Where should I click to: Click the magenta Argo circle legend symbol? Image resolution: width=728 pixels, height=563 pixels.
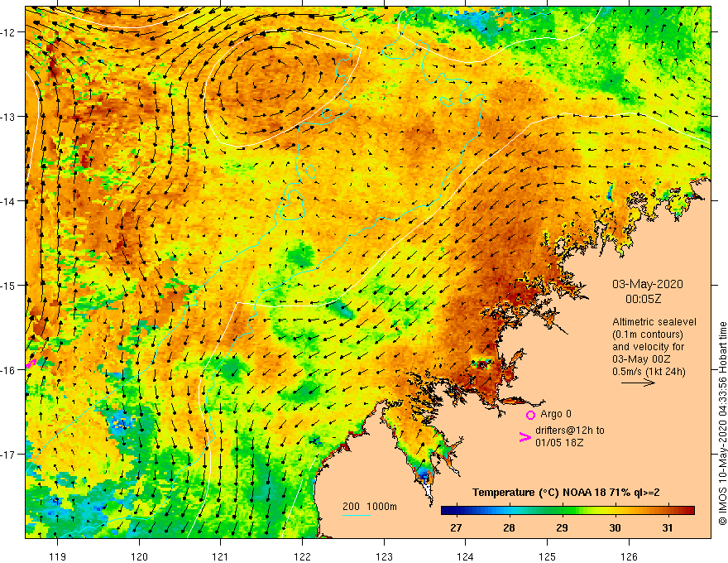point(530,415)
